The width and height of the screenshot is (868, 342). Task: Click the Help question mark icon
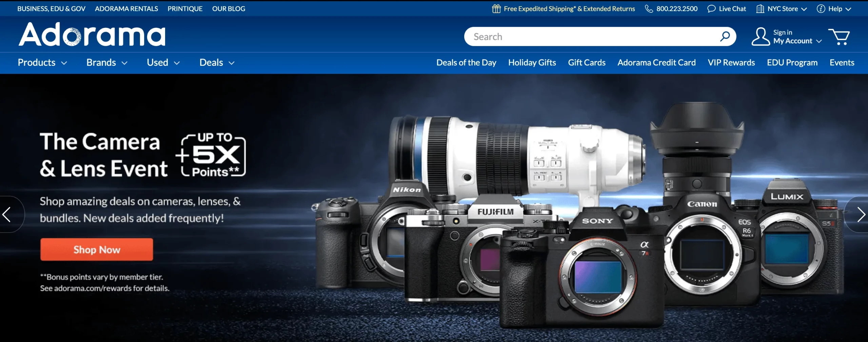tap(821, 8)
